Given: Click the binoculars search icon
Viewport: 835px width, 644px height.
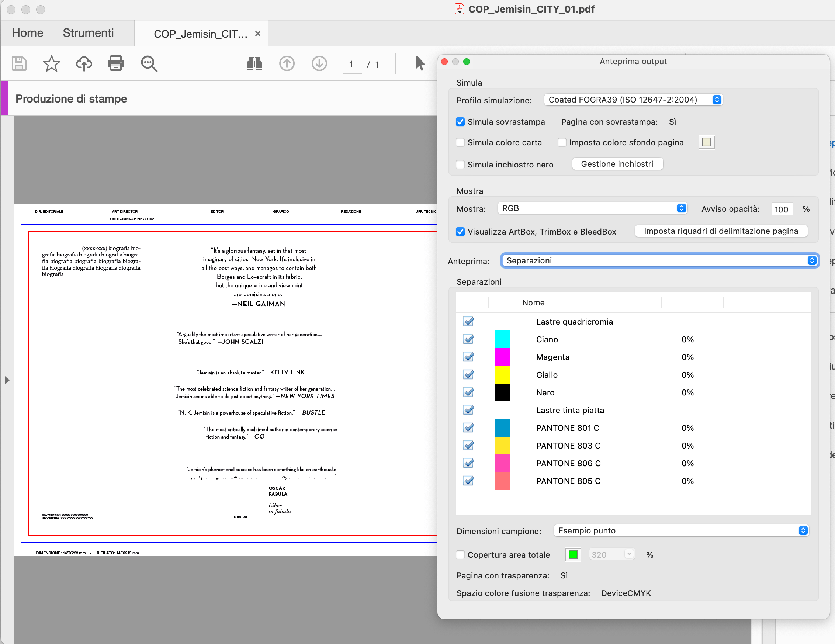Looking at the screenshot, I should 254,63.
